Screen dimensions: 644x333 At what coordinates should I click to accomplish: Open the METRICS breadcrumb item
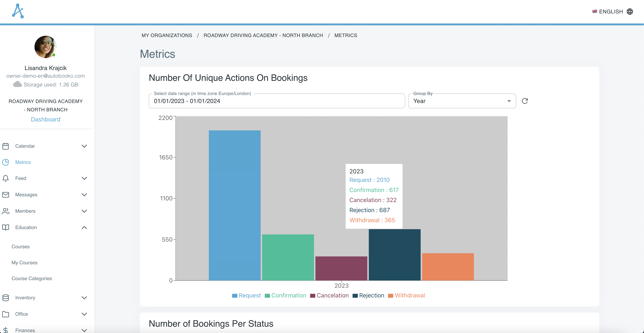coord(346,35)
